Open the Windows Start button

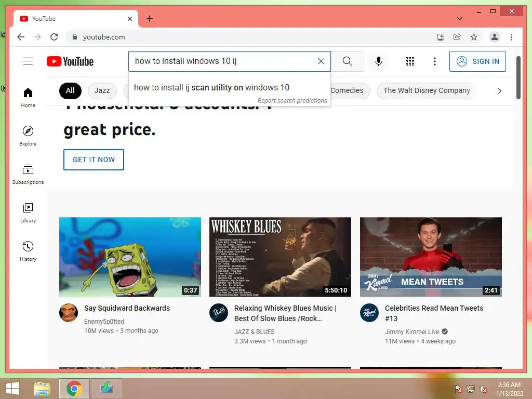[12, 389]
